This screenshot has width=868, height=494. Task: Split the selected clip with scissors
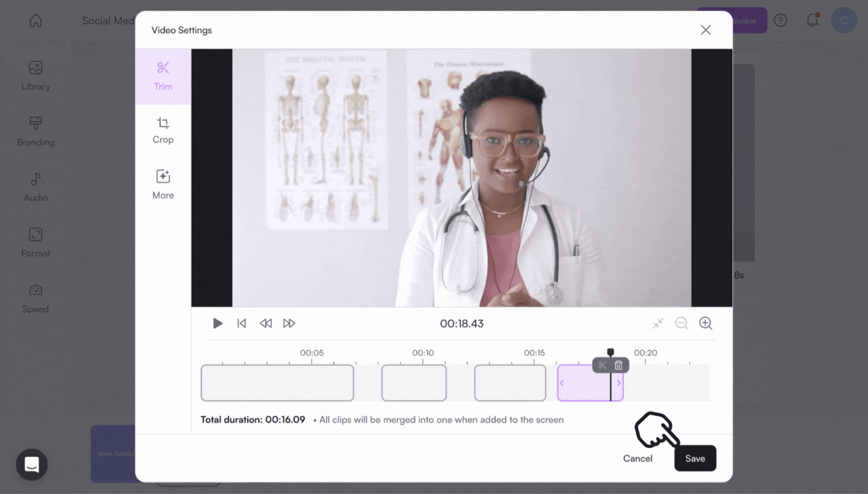coord(602,365)
